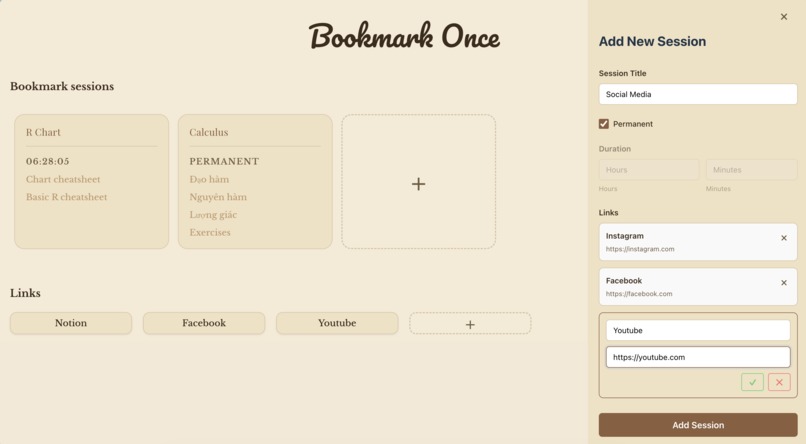Click the Instagram link card
The image size is (806, 444).
click(x=698, y=242)
